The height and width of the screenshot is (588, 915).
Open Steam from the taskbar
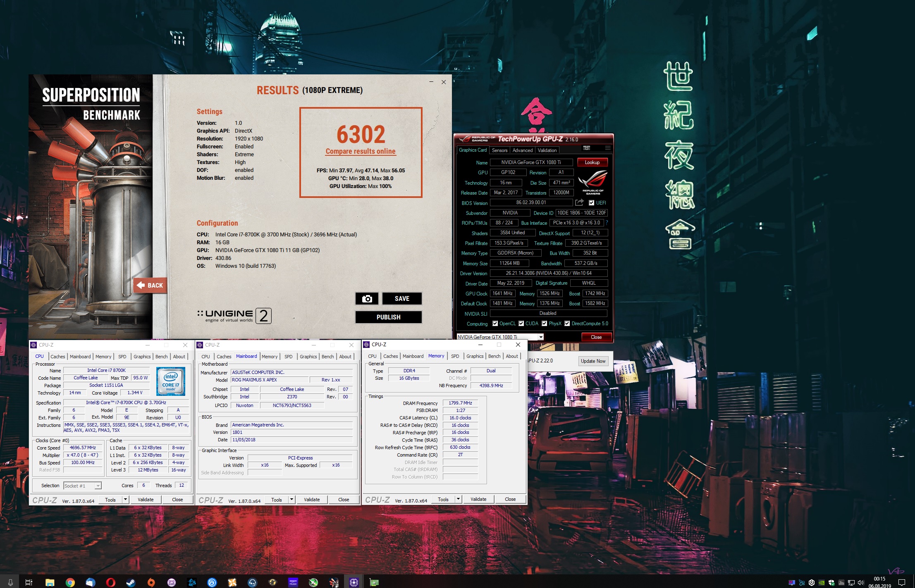point(131,582)
